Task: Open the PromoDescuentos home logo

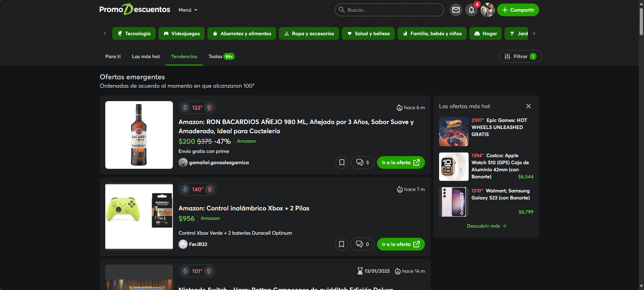Action: [135, 10]
